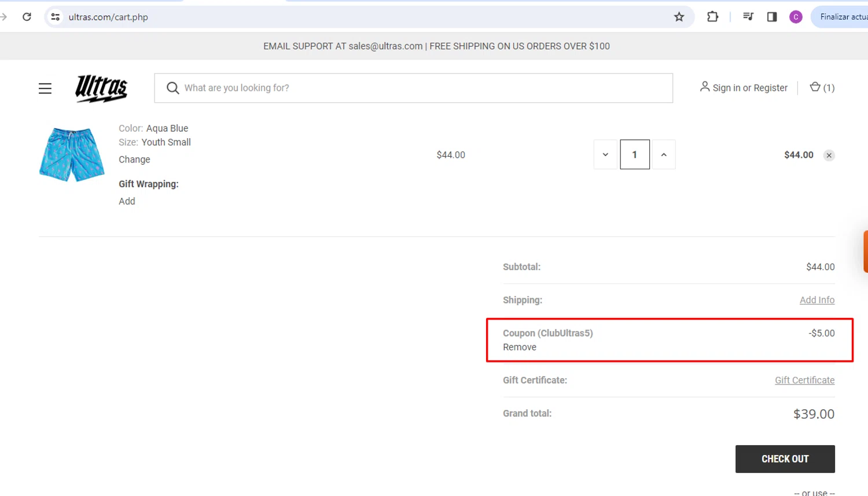Open the purple profile avatar
This screenshot has height=496, width=868.
[x=796, y=17]
